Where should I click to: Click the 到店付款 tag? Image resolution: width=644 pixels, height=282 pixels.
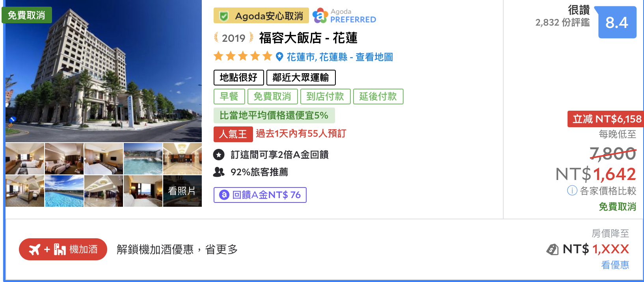tap(326, 96)
